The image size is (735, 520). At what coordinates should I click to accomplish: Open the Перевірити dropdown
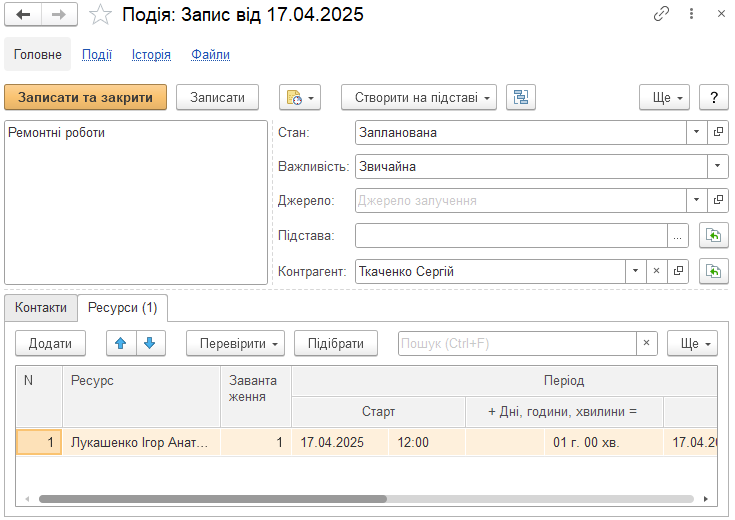tap(235, 343)
